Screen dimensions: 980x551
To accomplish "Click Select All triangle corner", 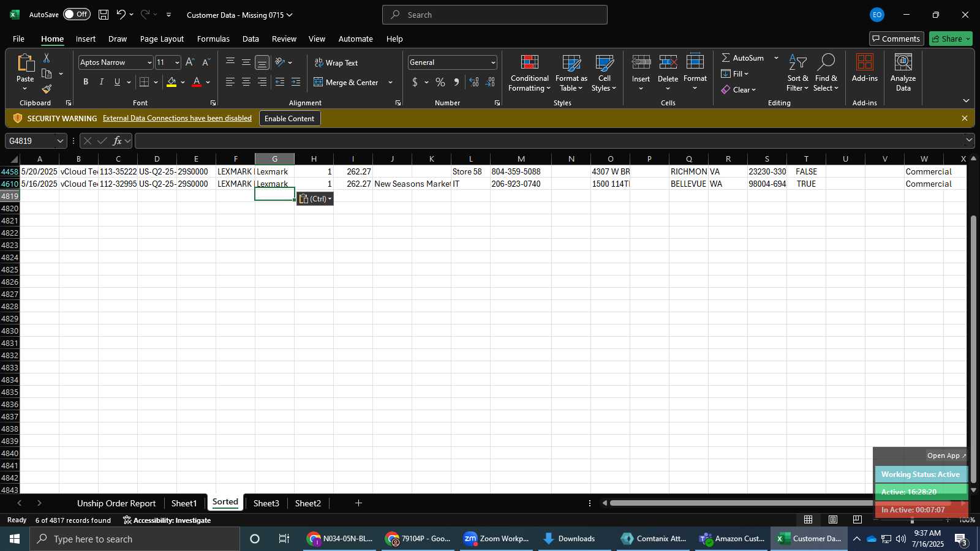I will coord(13,159).
